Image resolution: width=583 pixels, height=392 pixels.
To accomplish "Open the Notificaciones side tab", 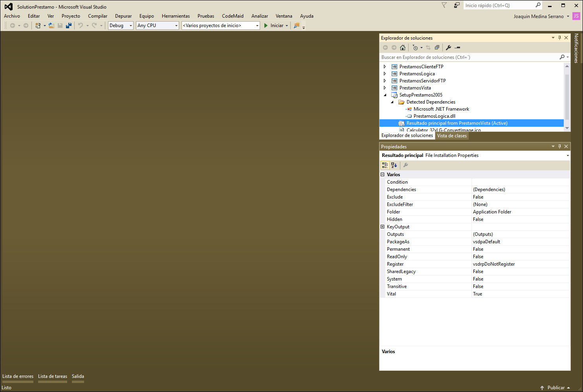I will pyautogui.click(x=576, y=48).
